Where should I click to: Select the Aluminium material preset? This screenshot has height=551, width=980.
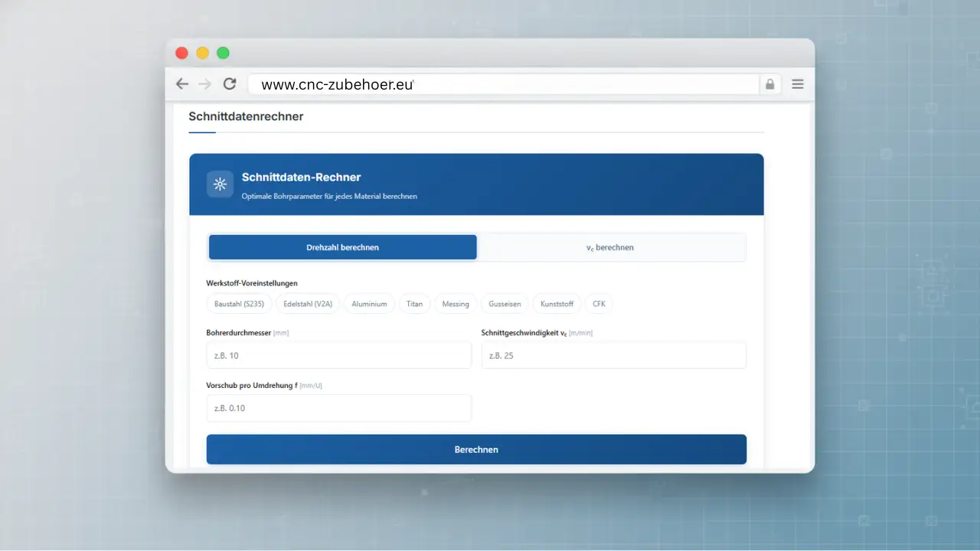point(369,304)
